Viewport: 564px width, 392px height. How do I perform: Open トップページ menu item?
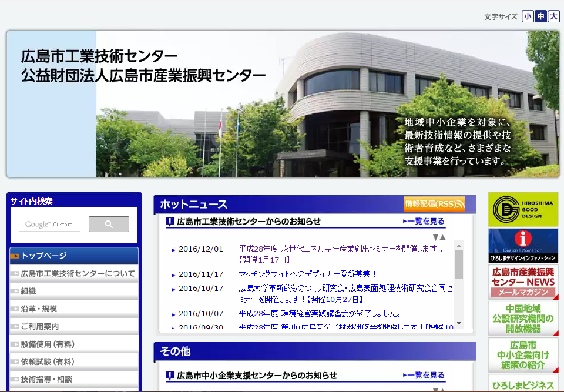(74, 256)
